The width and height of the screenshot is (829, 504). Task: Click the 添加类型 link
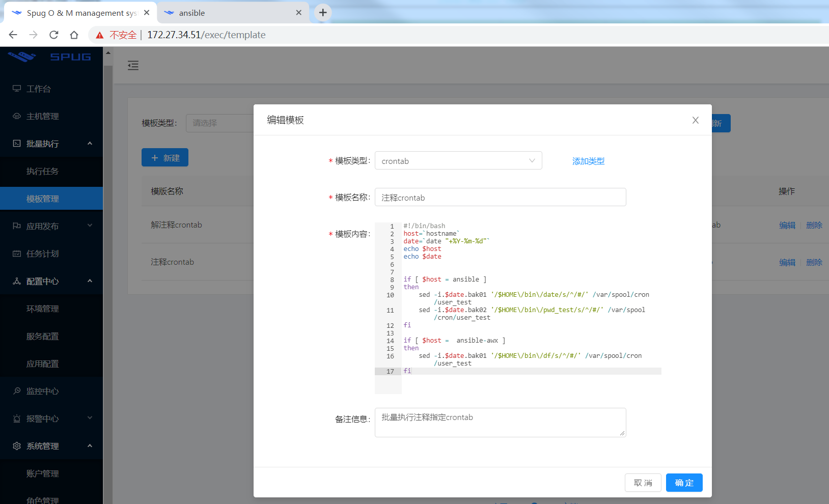click(588, 161)
